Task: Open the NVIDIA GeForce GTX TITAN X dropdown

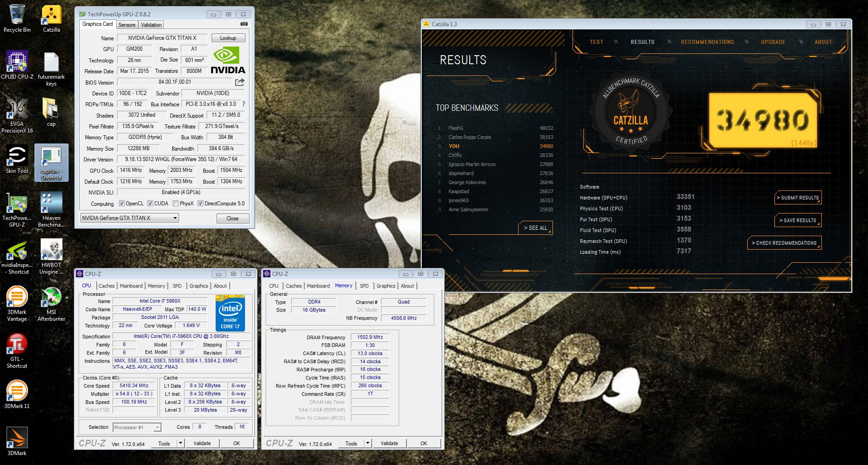Action: tap(129, 218)
